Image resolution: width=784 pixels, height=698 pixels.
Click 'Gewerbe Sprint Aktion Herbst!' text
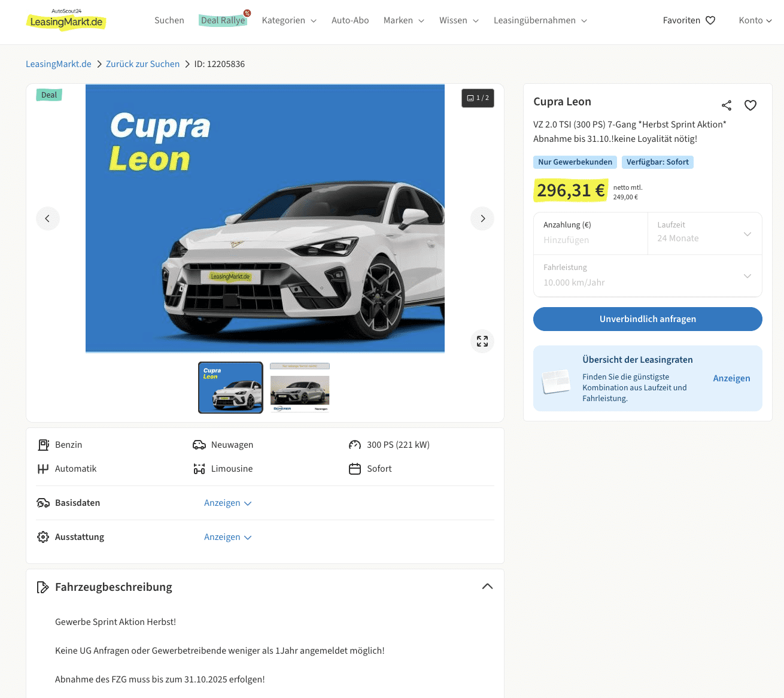116,622
